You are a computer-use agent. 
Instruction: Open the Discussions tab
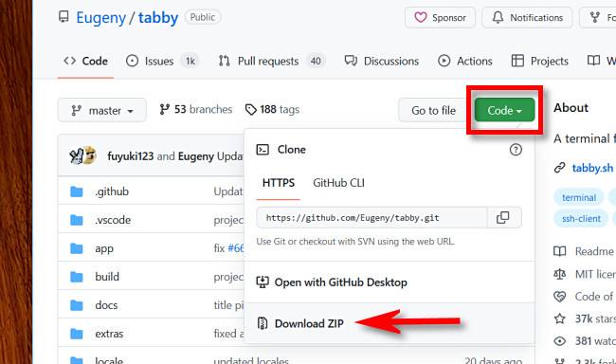(x=382, y=61)
